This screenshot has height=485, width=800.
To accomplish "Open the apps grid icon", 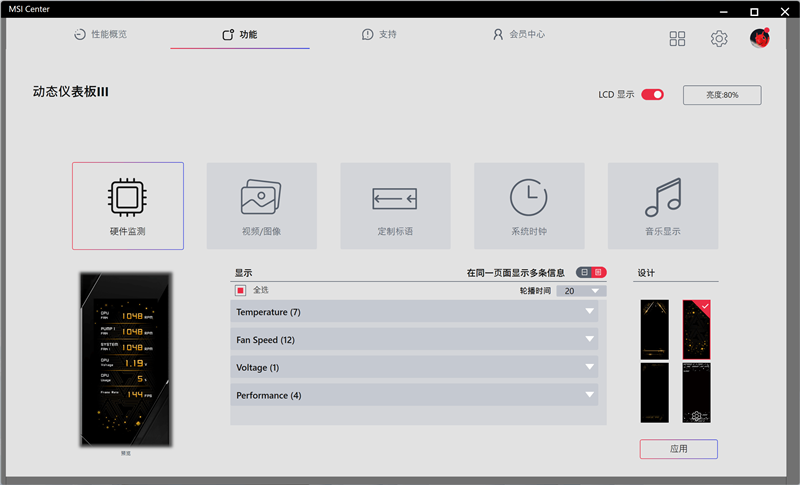I will point(677,38).
